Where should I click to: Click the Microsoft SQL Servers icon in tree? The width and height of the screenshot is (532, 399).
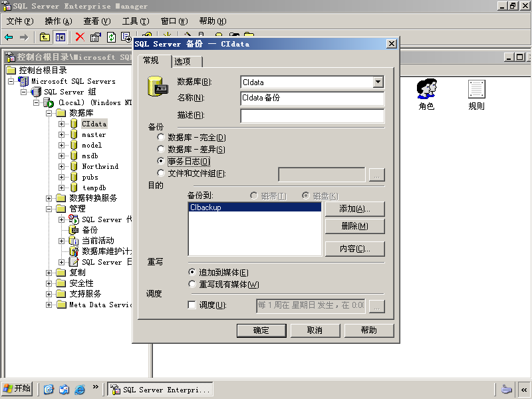tap(23, 81)
